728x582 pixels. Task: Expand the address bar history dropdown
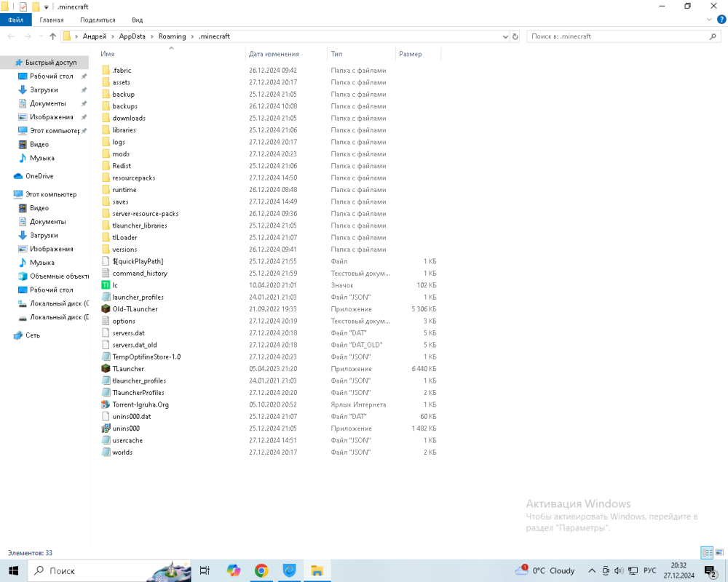pyautogui.click(x=505, y=36)
